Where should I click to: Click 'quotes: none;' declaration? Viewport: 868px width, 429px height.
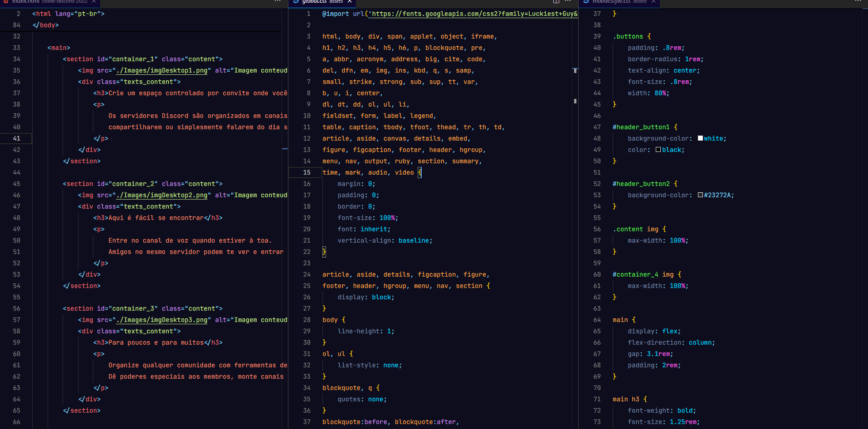pyautogui.click(x=362, y=399)
